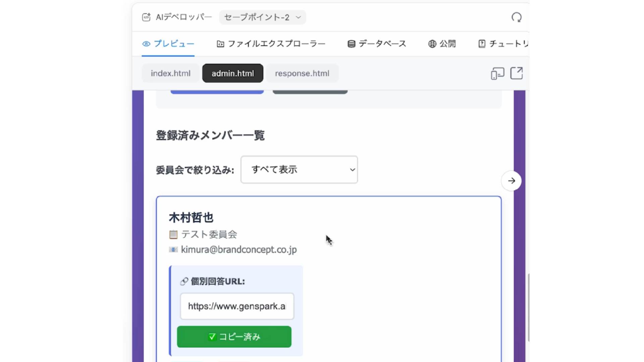Select the index.html file tab
644x362 pixels.
tap(170, 73)
